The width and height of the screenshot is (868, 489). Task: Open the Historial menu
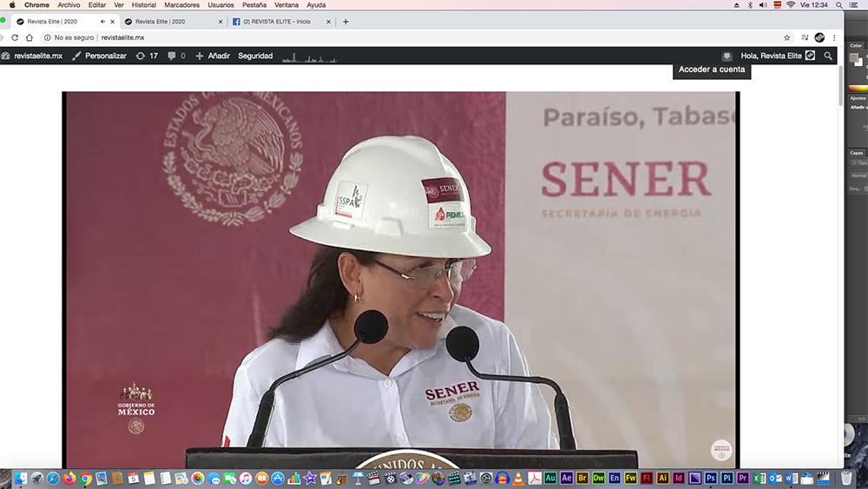tap(143, 5)
